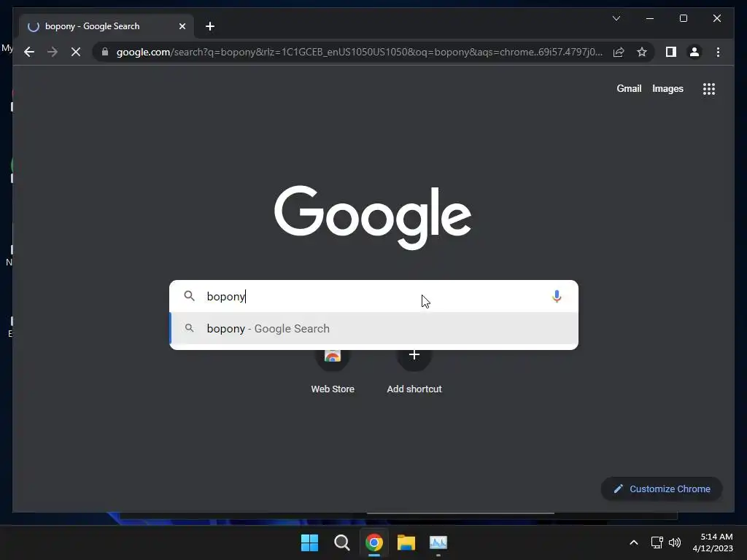
Task: Start voice search with the microphone
Action: (557, 296)
